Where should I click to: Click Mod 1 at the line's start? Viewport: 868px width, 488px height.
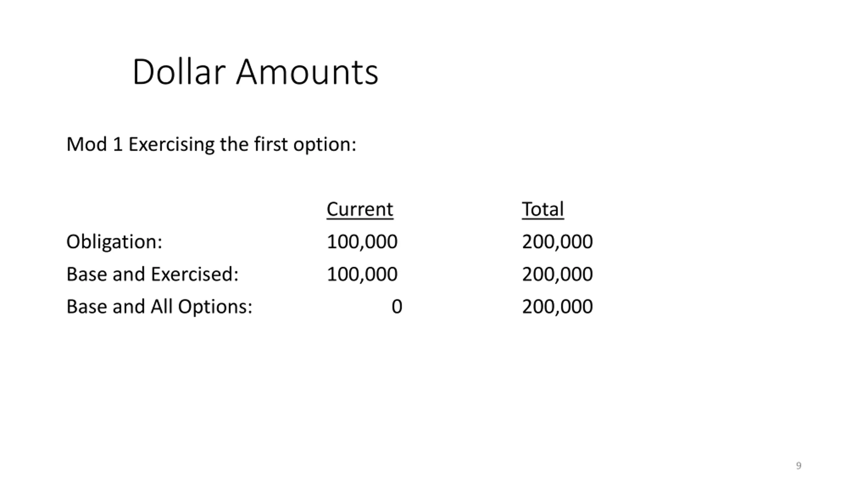[94, 144]
